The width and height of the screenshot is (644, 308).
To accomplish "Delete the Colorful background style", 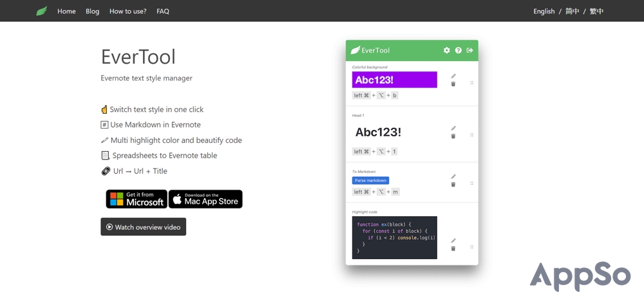I will (453, 84).
